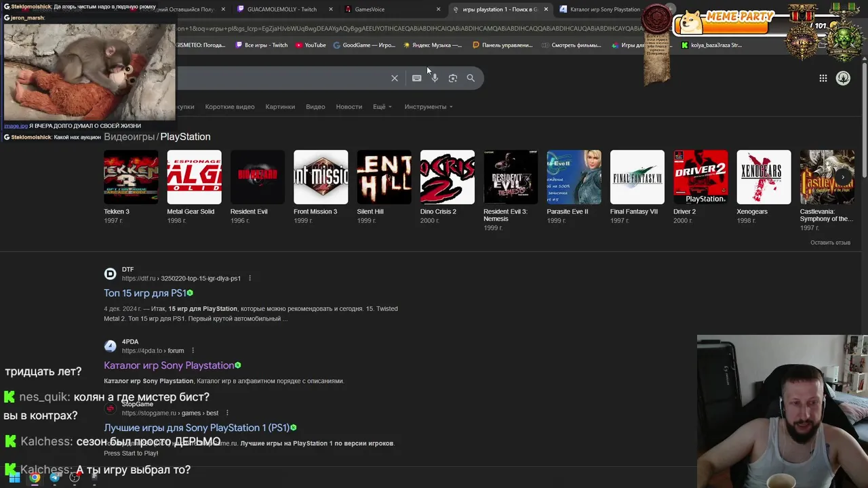
Task: Click the magnifier search submit icon
Action: pyautogui.click(x=471, y=78)
